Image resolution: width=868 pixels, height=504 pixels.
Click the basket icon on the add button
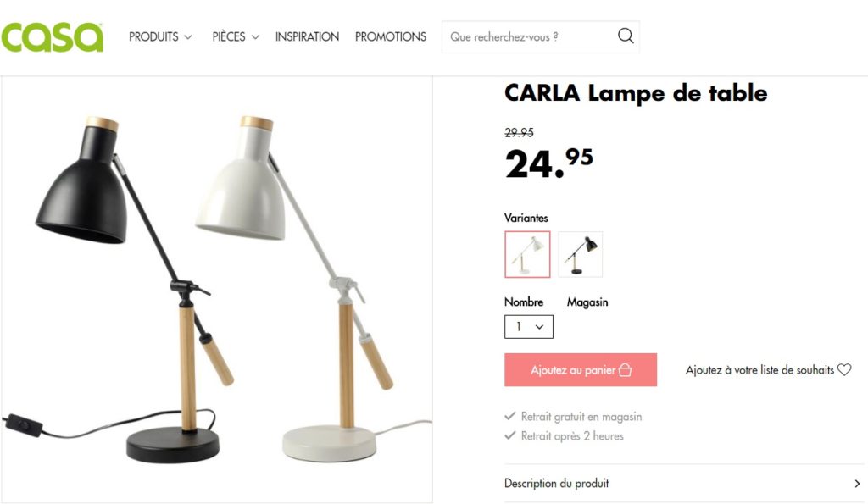tap(625, 370)
